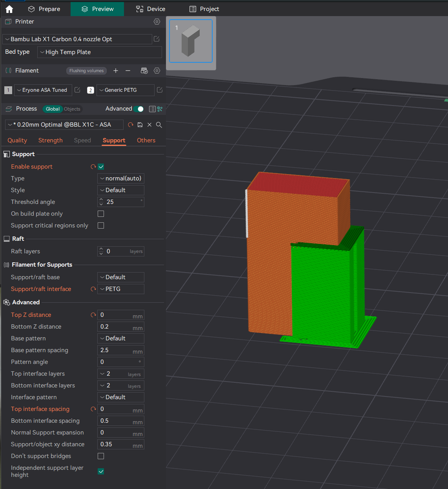Open the Support/raft interface filament dropdown
Screen dimensions: 448x489
[120, 289]
